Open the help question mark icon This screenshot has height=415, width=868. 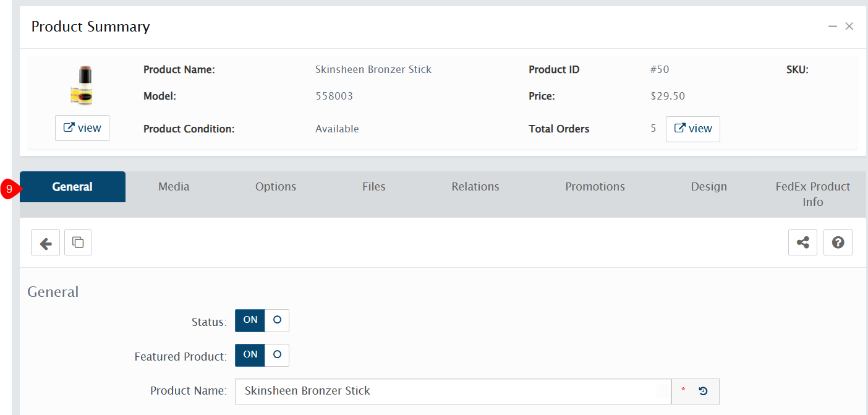(x=838, y=243)
